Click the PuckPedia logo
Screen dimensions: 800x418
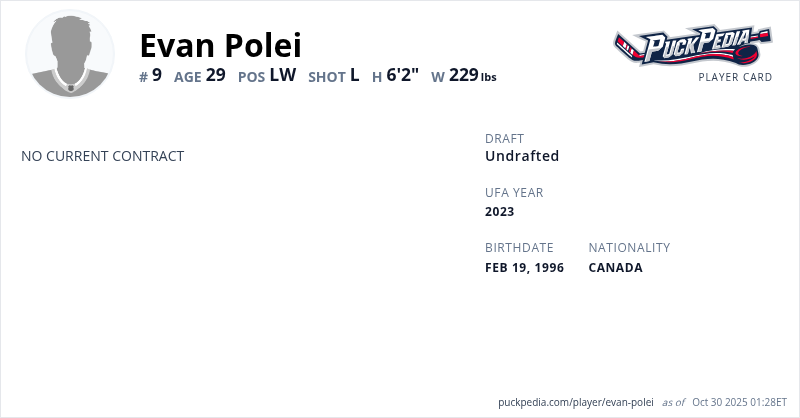pos(692,46)
